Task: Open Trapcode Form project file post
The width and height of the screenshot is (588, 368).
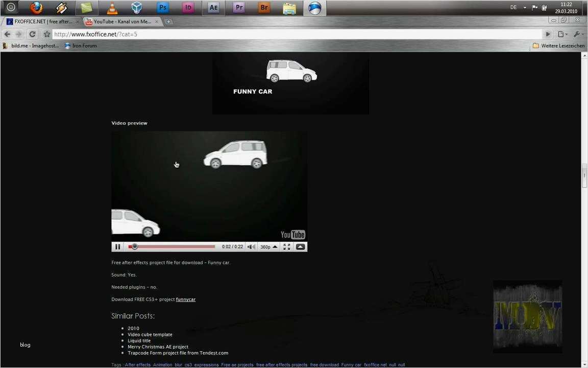Action: pyautogui.click(x=178, y=353)
